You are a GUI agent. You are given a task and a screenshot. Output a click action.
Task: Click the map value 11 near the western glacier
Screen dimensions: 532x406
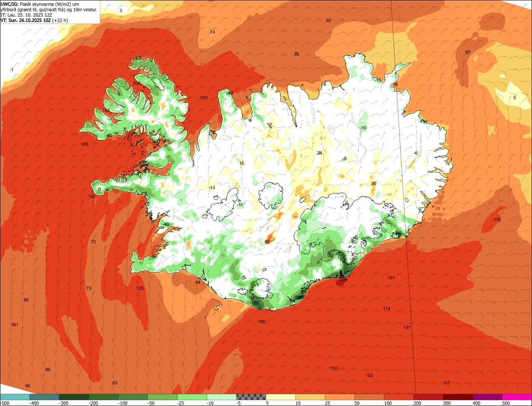click(240, 205)
